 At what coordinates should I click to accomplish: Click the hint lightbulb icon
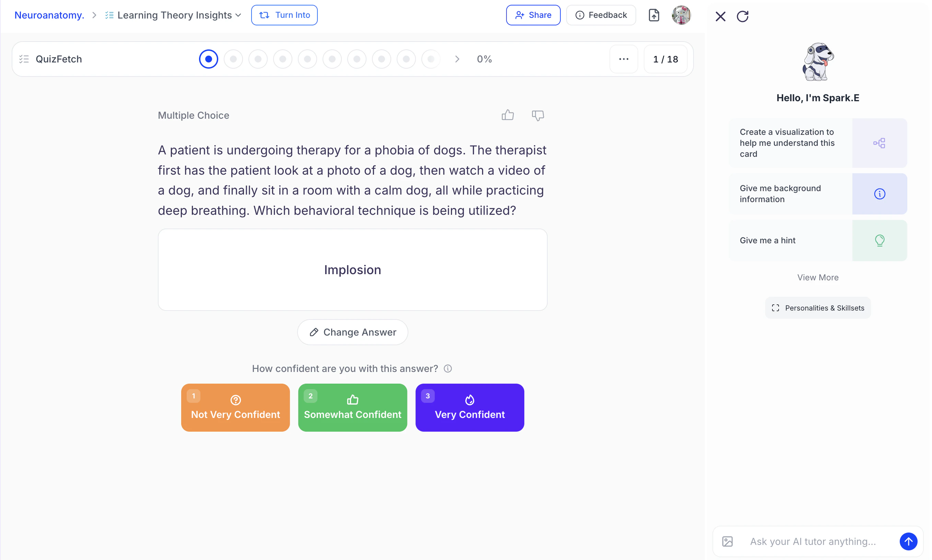pyautogui.click(x=879, y=241)
